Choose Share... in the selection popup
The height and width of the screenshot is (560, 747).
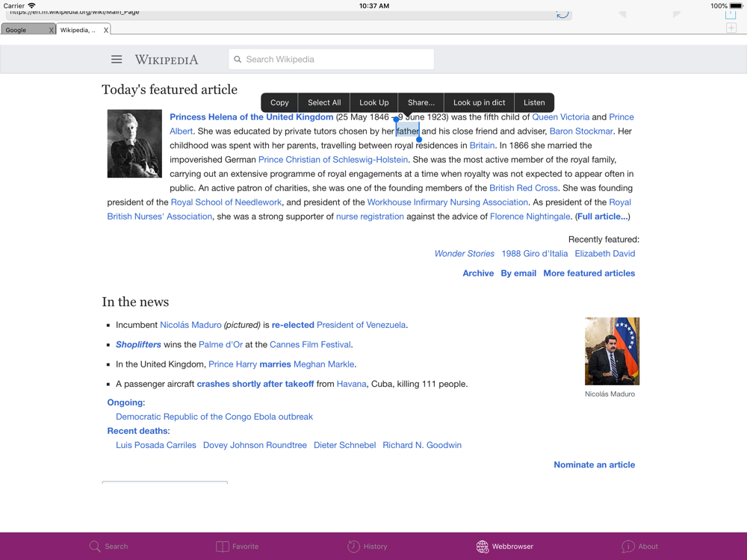[x=421, y=102]
